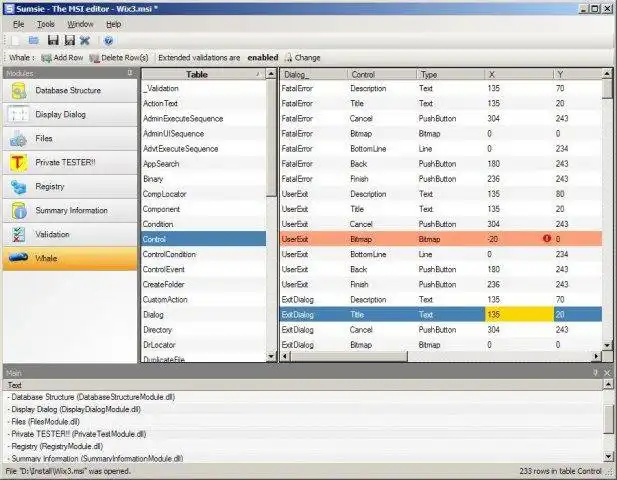This screenshot has height=480, width=617.
Task: Pin the Main output panel
Action: coord(595,372)
